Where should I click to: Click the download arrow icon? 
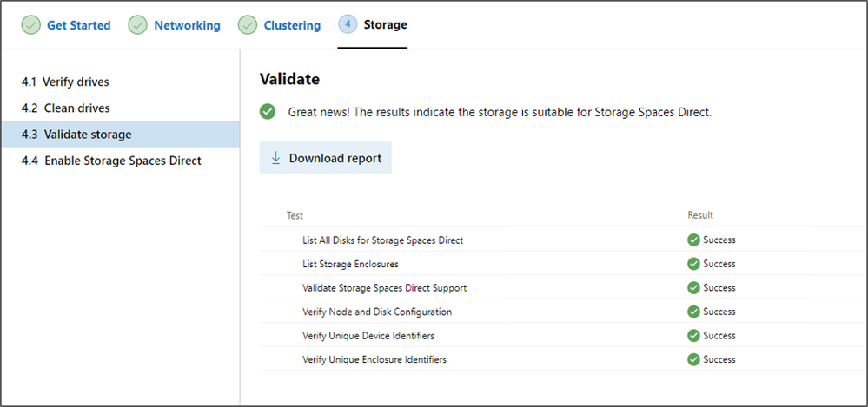pos(275,158)
